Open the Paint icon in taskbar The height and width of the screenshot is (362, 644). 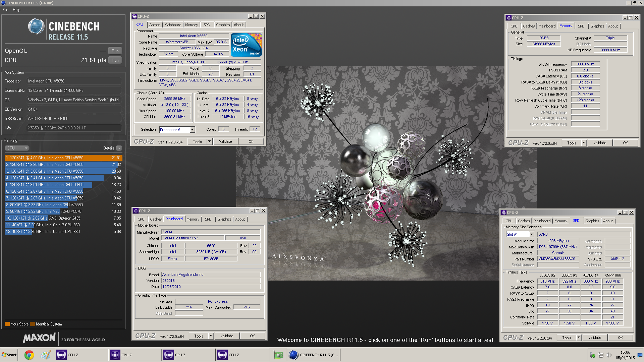coord(46,355)
